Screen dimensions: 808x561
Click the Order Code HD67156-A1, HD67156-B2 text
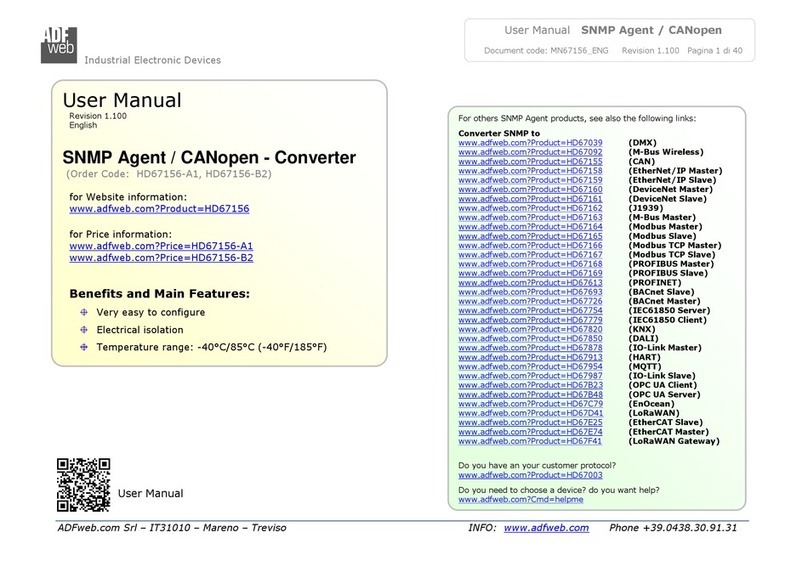pos(169,174)
